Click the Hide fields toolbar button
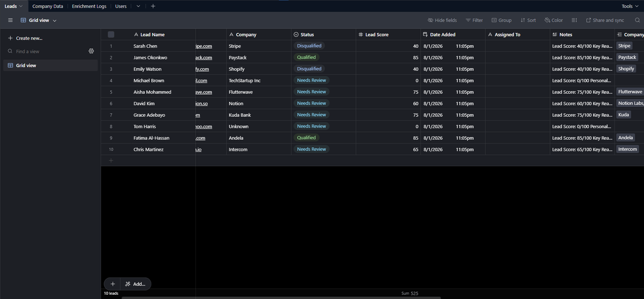Viewport: 644px width, 299px height. pyautogui.click(x=442, y=20)
